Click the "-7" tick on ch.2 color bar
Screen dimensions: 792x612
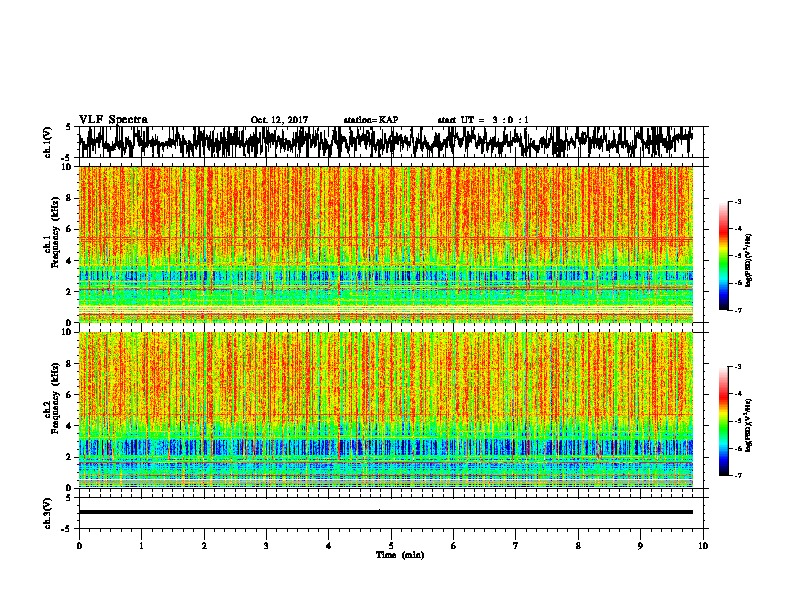pos(738,475)
